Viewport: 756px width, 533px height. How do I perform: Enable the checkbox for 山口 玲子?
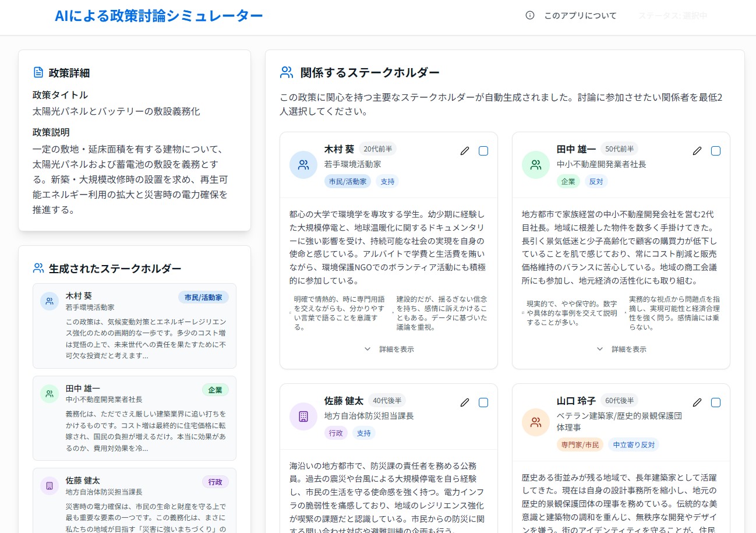coord(716,403)
